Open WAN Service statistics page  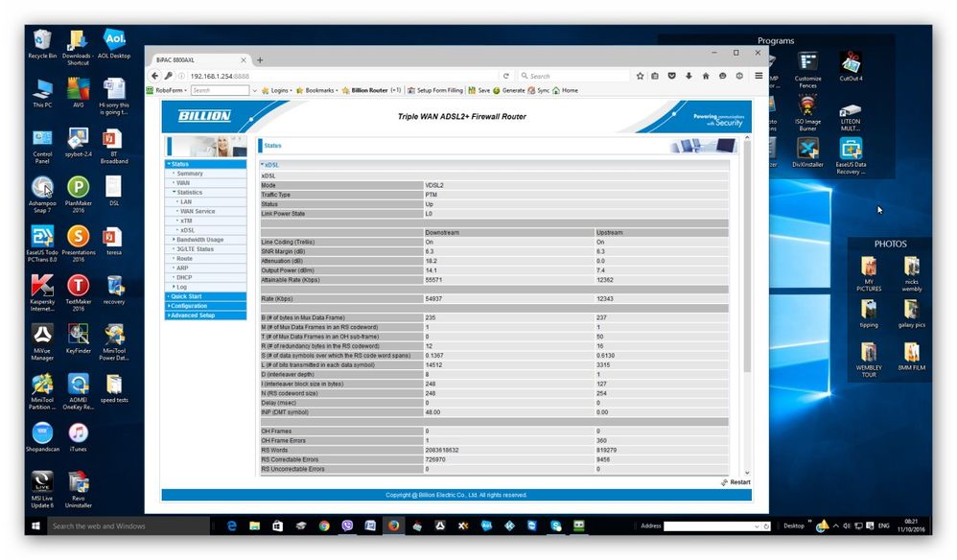point(198,211)
